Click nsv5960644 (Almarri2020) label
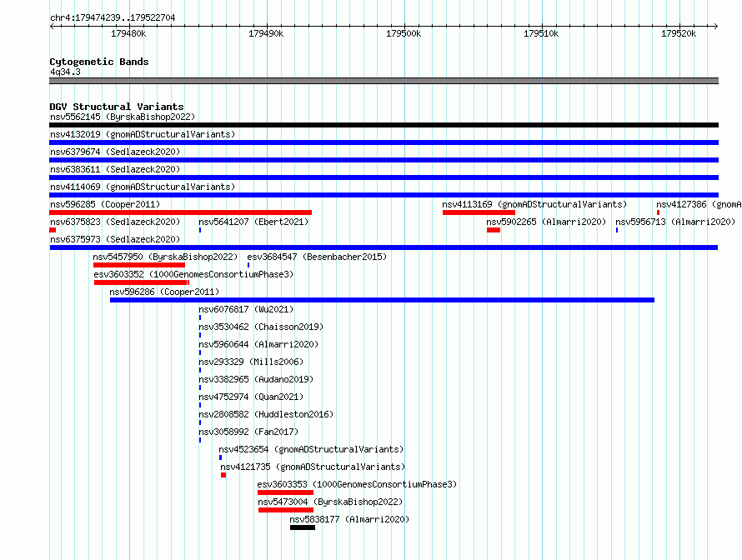 [x=258, y=344]
